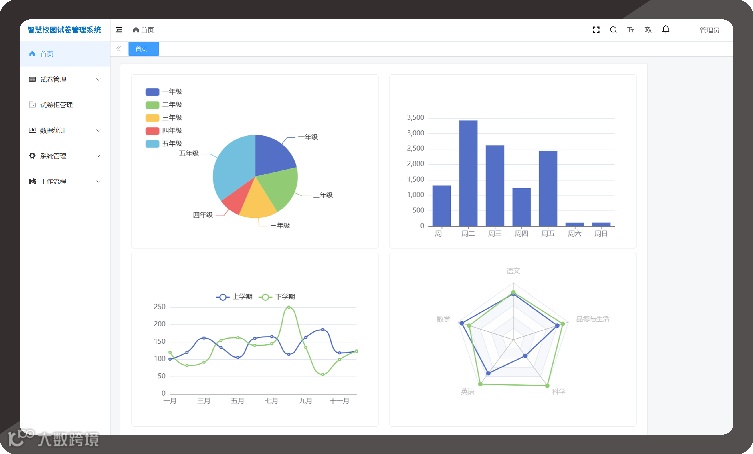Click the 周六 label under bar chart
Screen dimensions: 753x454
[x=574, y=233]
